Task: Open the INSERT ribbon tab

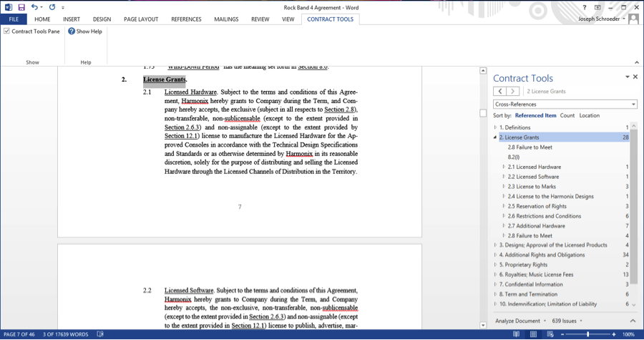Action: point(72,19)
